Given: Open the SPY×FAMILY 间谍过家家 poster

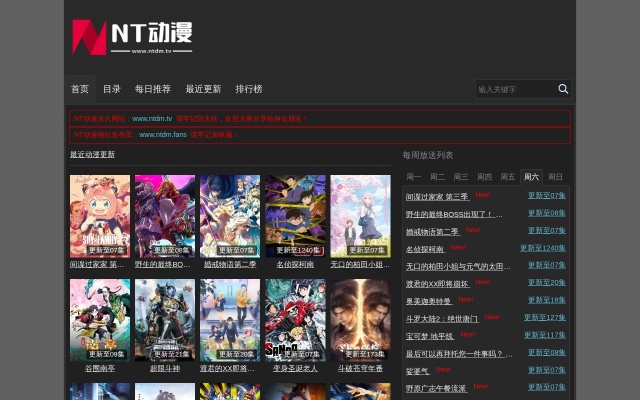Looking at the screenshot, I should pos(99,216).
